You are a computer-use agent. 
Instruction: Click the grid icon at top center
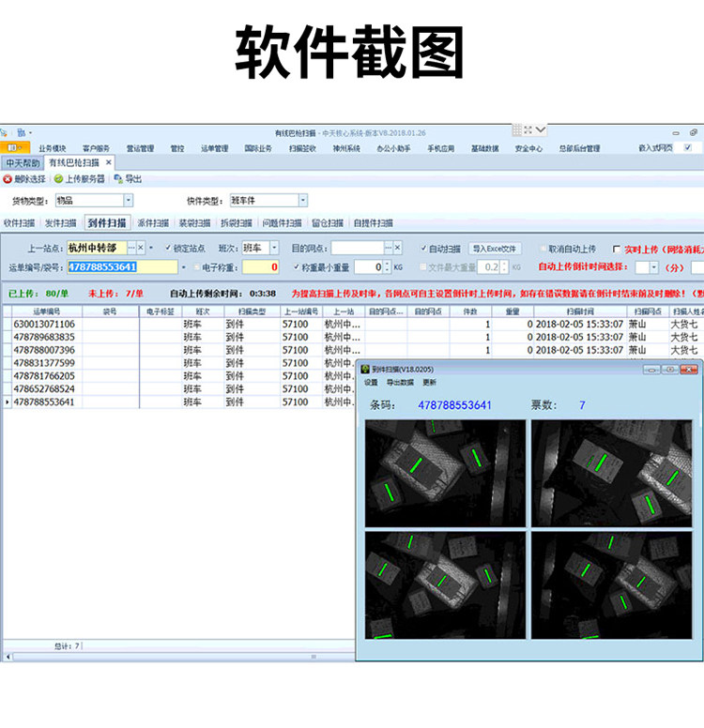pyautogui.click(x=516, y=130)
